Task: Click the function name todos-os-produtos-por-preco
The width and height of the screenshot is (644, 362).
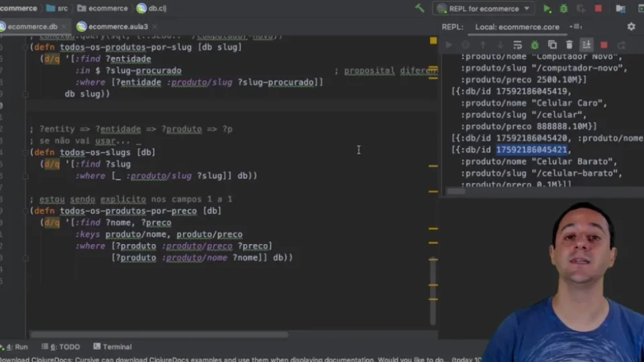Action: pyautogui.click(x=128, y=211)
